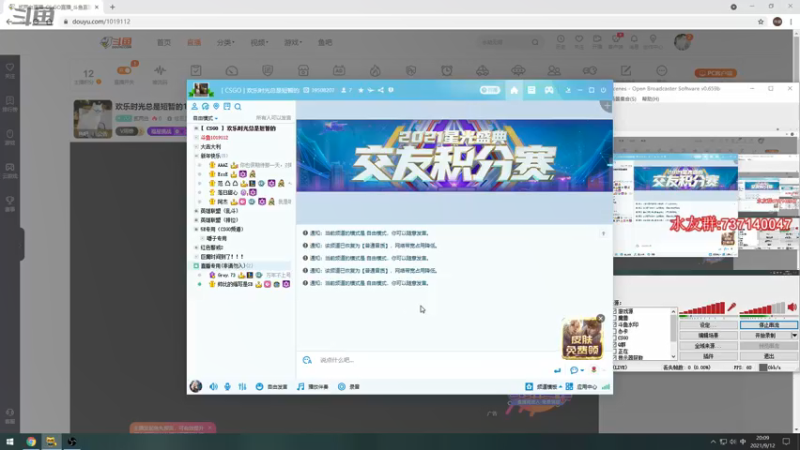Click the OBS microphone mute icon

click(x=732, y=307)
